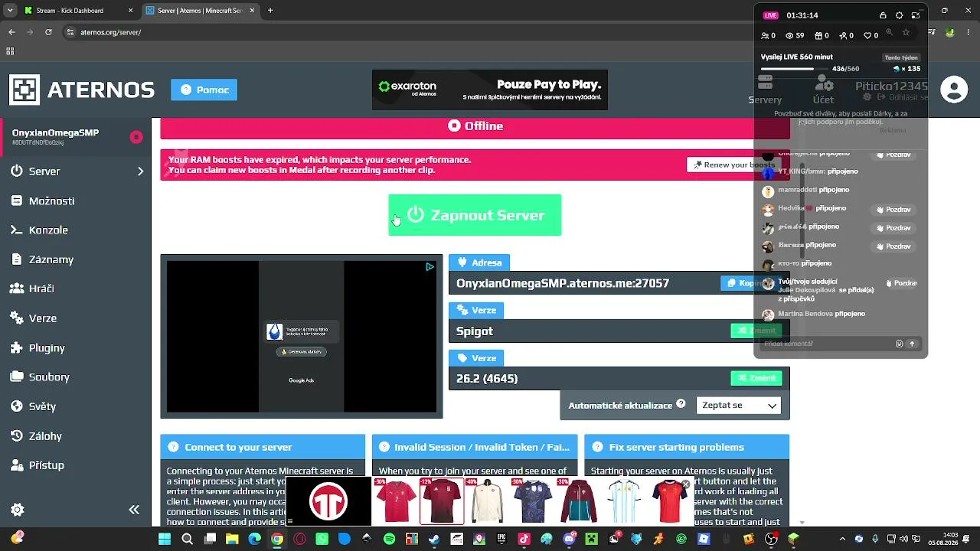This screenshot has height=551, width=980.
Task: Click the lock icon in stream overlay
Action: point(883,15)
